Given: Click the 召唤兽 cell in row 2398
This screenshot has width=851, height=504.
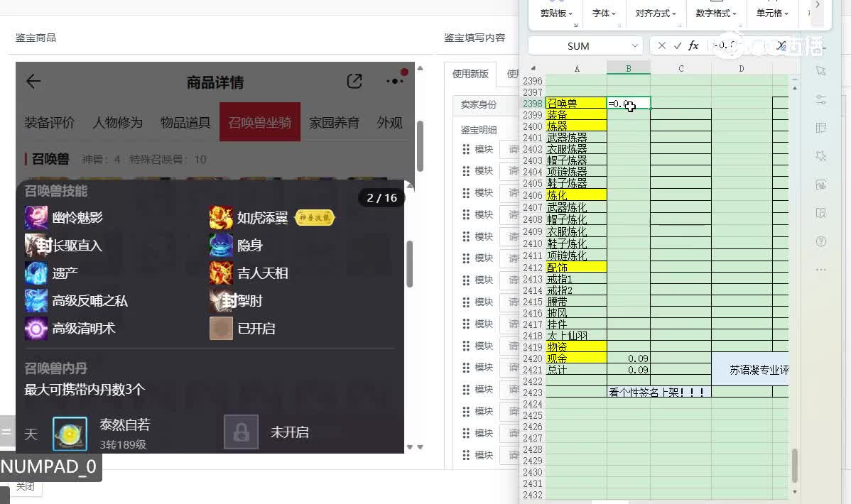Looking at the screenshot, I should pos(576,103).
